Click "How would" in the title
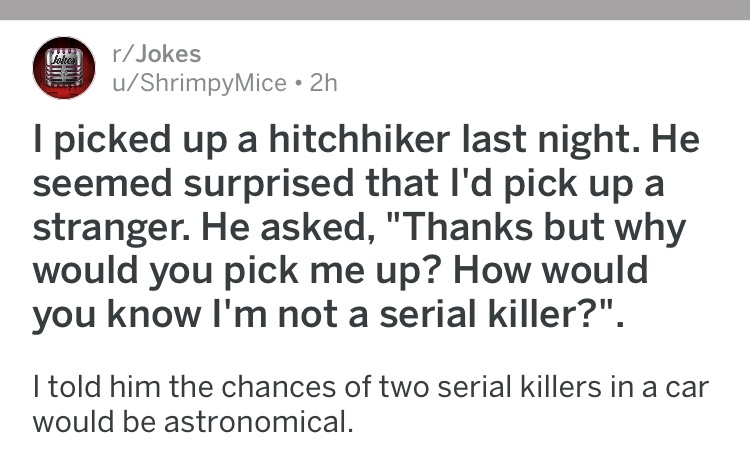 [x=551, y=270]
